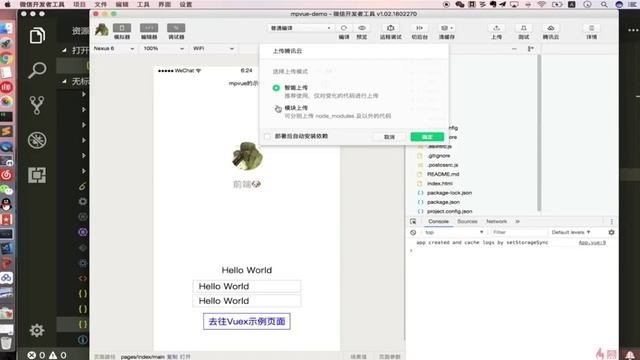Open VS Code Explorer files icon
This screenshot has width=640, height=360.
pos(37,36)
